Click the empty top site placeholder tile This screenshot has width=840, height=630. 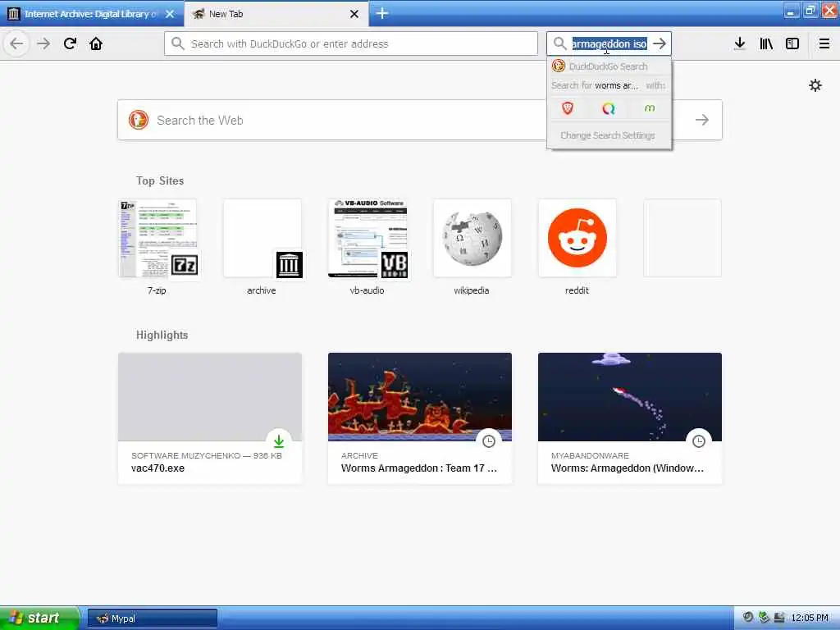pos(682,239)
